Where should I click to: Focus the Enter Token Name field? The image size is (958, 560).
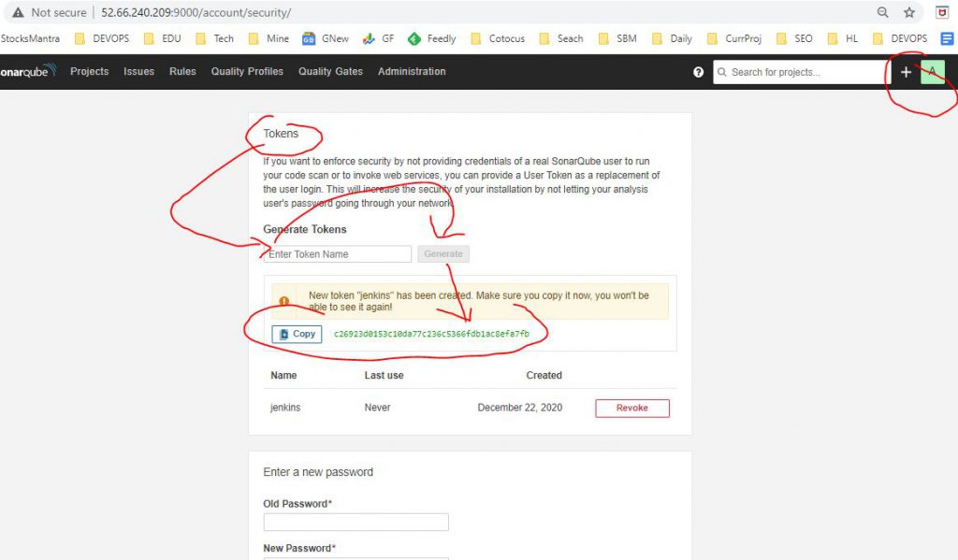point(338,254)
